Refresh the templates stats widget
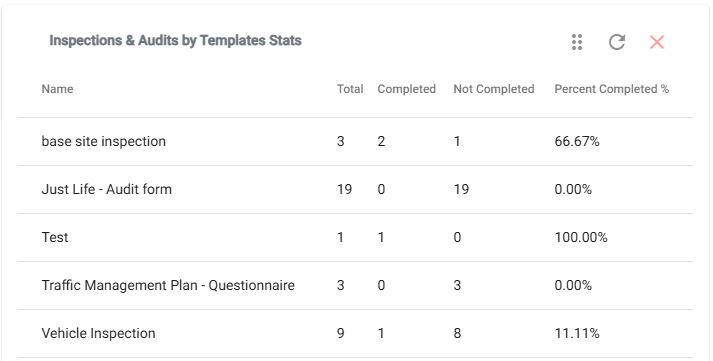 617,42
